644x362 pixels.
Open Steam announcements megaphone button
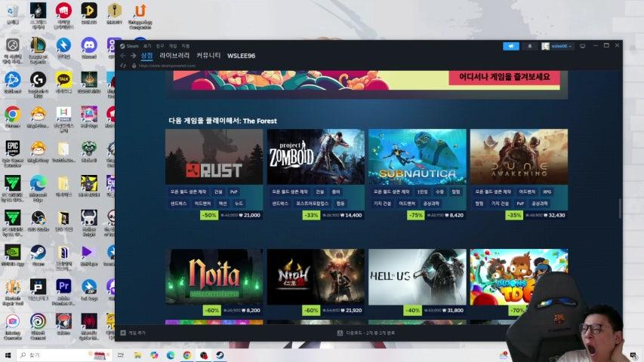(511, 46)
